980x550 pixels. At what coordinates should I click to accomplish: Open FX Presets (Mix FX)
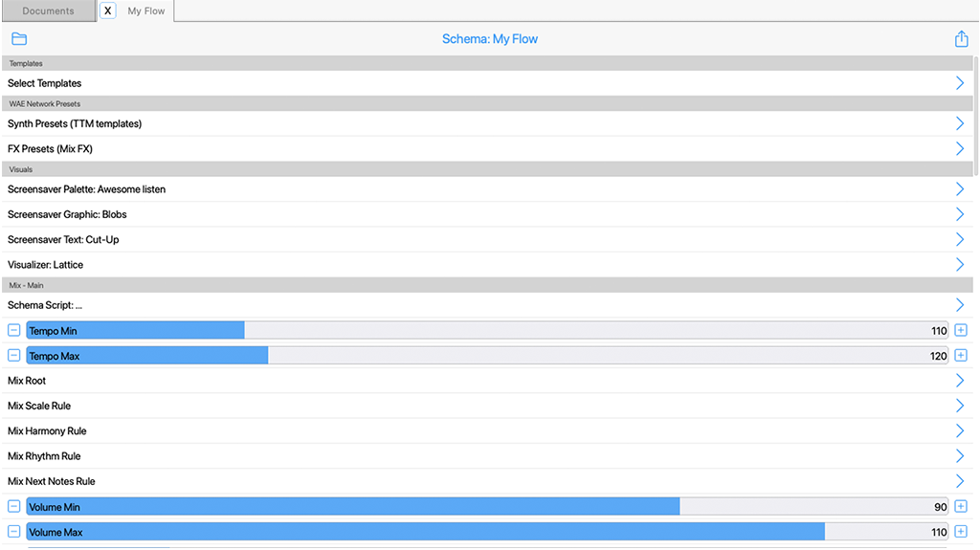(479, 149)
